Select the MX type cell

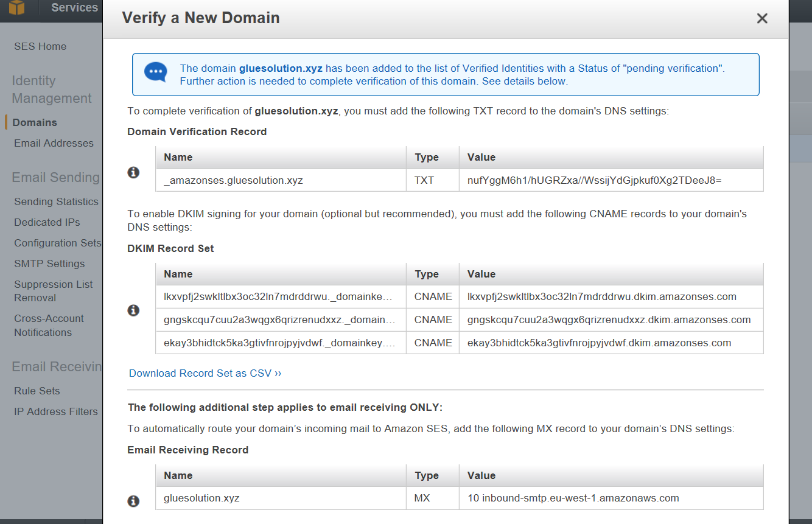click(x=433, y=498)
